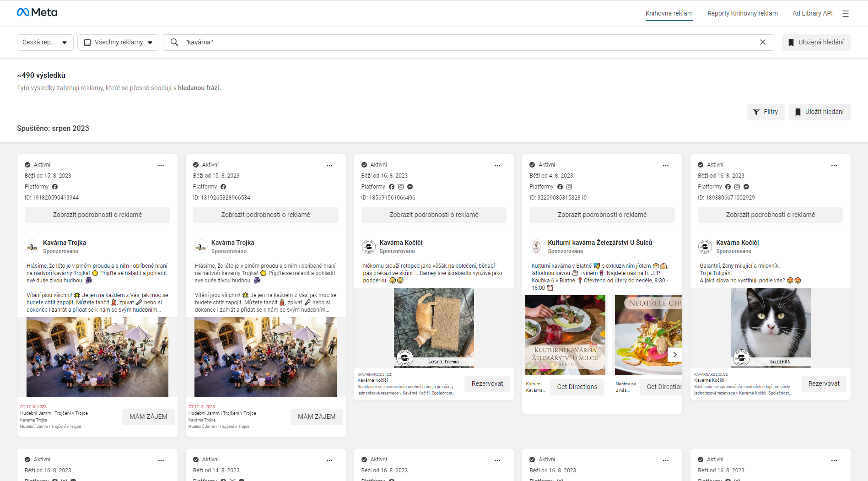Click Kavárna Kočičí avatar on ad 185691561066496
The height and width of the screenshot is (481, 868).
(369, 247)
